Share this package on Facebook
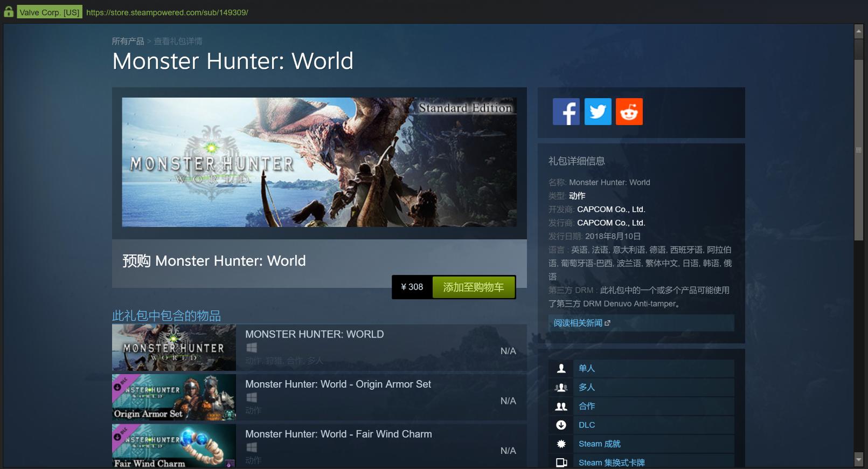Screen dimensions: 868x469 [566, 112]
